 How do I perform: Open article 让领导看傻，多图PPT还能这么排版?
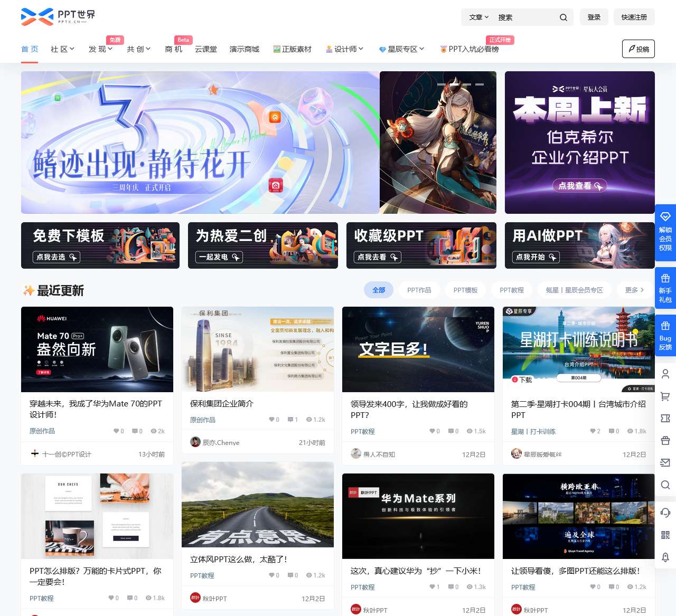[576, 571]
